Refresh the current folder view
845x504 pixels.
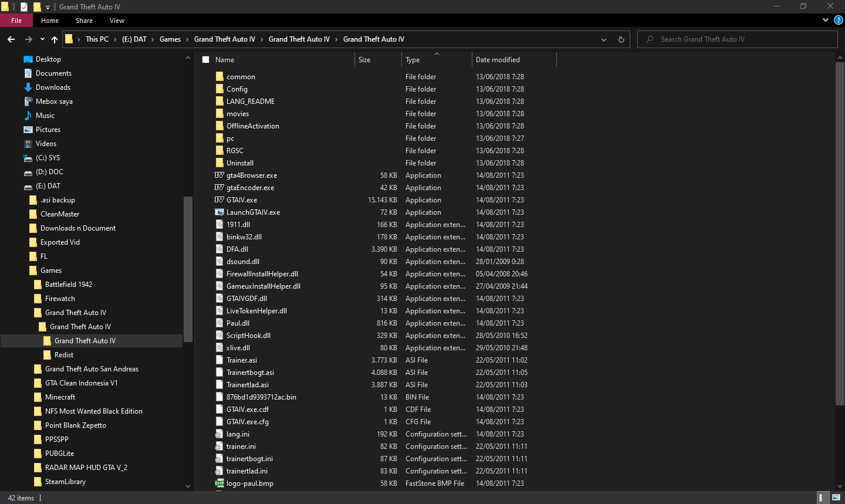(621, 39)
